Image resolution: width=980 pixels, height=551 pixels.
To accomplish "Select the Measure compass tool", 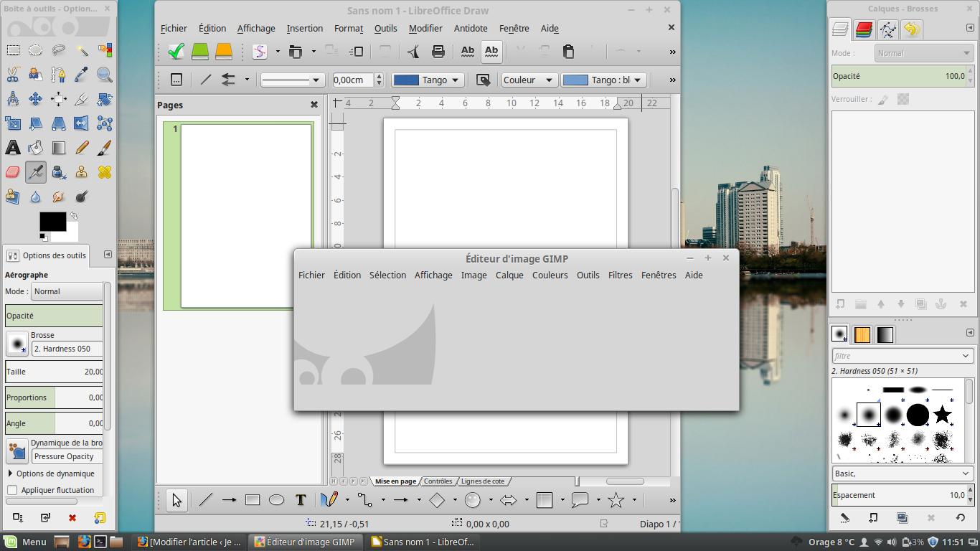I will [x=13, y=99].
